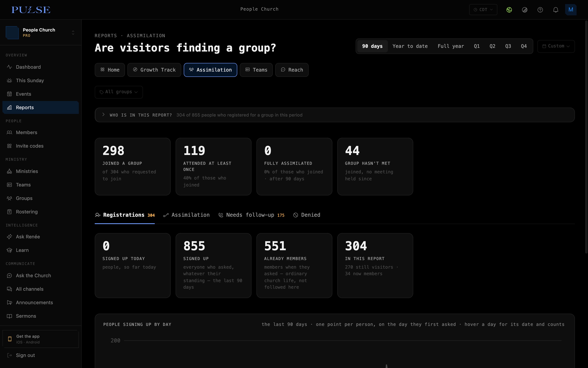
Task: Click the 298 Joined a group card
Action: tap(133, 166)
